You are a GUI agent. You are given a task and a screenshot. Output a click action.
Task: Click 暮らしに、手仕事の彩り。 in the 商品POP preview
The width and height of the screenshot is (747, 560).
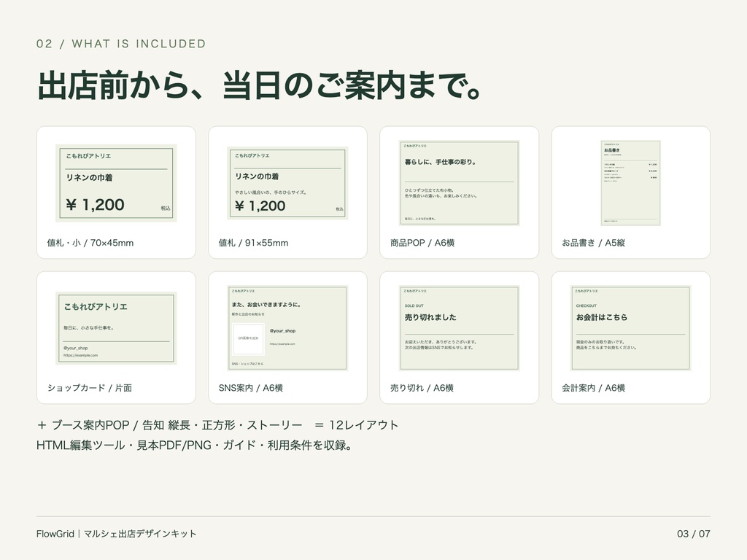440,162
